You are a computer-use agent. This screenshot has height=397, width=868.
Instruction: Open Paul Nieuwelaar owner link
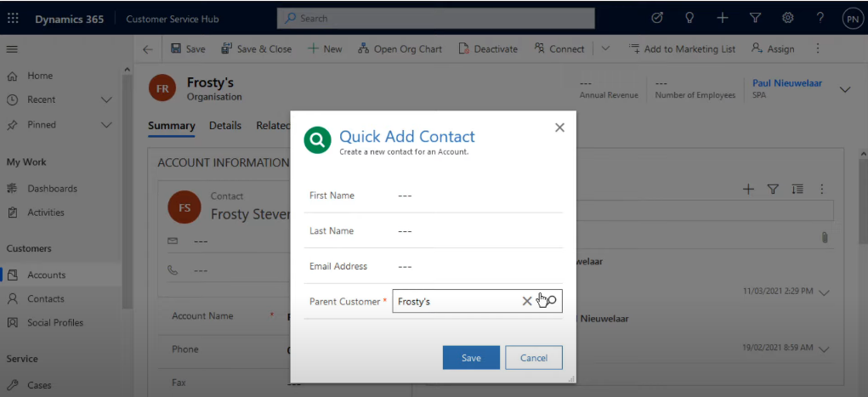(786, 83)
